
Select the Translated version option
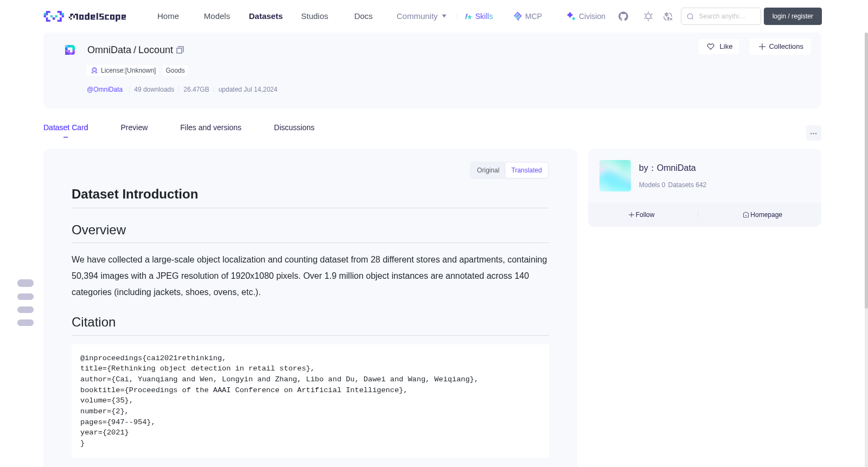pos(526,170)
